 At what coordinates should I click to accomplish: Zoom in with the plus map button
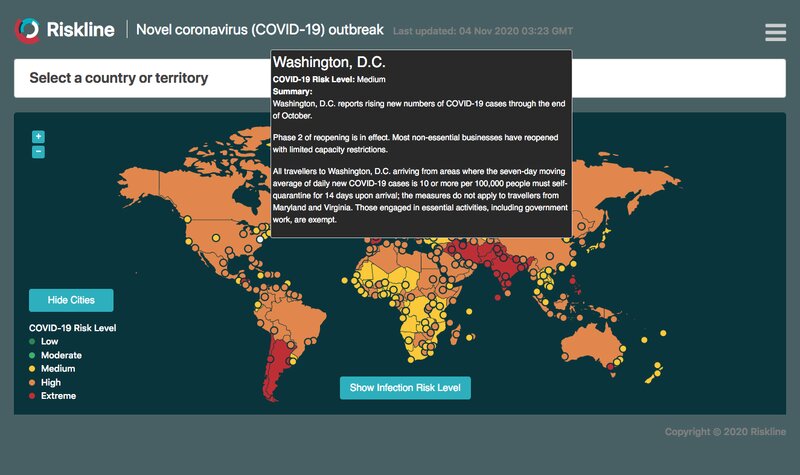[x=38, y=137]
